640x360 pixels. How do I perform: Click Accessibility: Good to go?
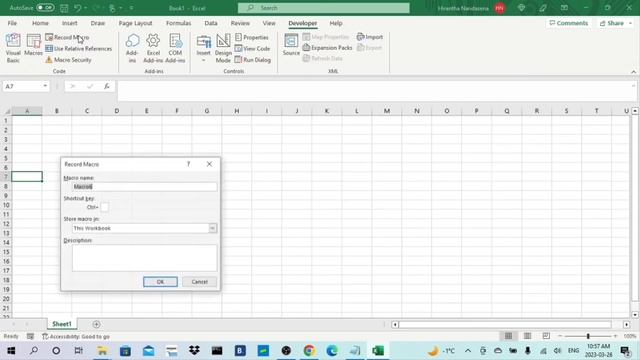tap(76, 336)
